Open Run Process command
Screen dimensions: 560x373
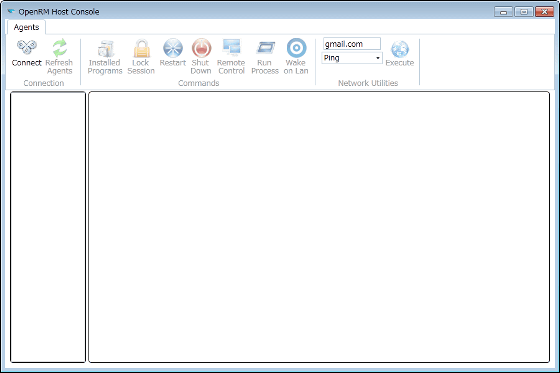(265, 56)
